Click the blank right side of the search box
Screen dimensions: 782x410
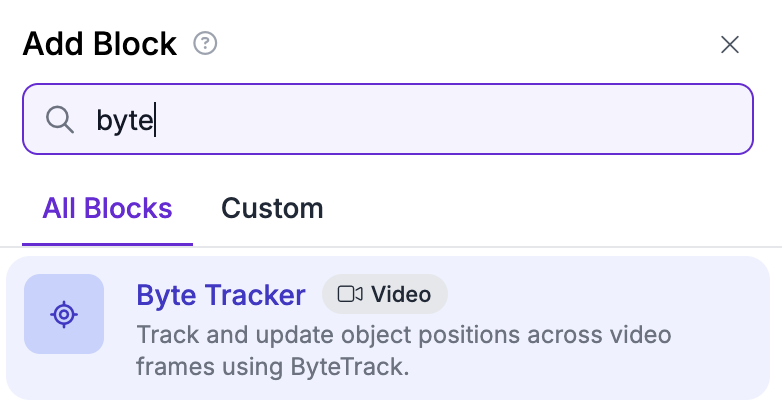(x=499, y=120)
